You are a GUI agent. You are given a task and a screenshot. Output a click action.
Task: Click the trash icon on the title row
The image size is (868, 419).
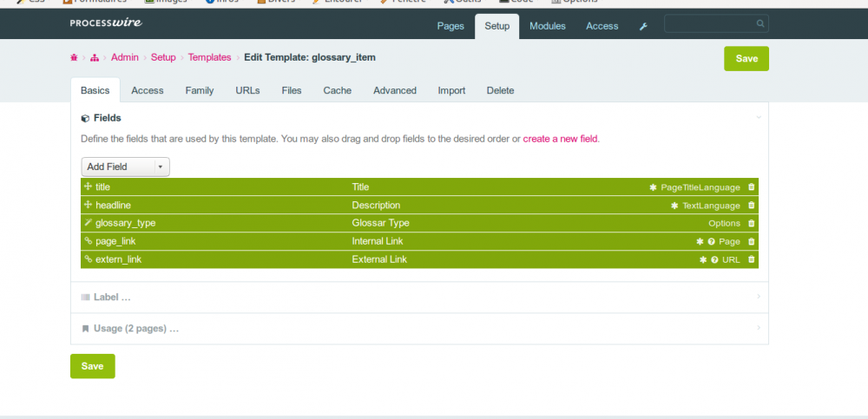[x=752, y=187]
